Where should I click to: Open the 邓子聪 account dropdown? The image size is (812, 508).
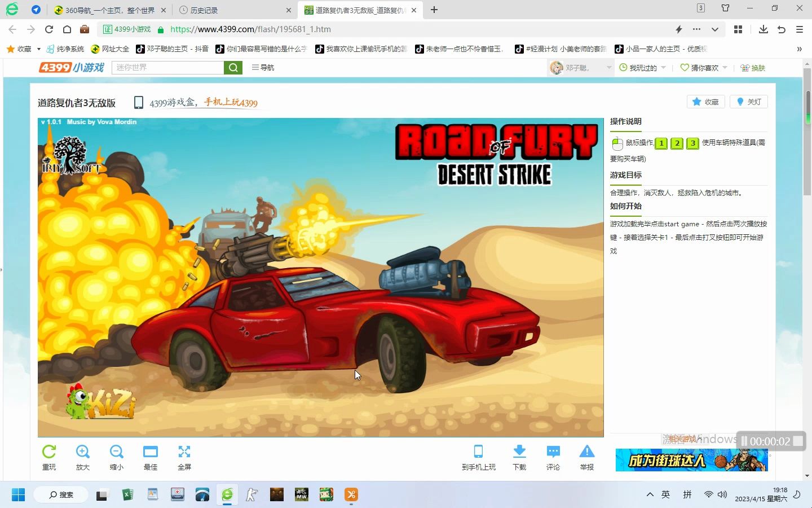(x=581, y=67)
